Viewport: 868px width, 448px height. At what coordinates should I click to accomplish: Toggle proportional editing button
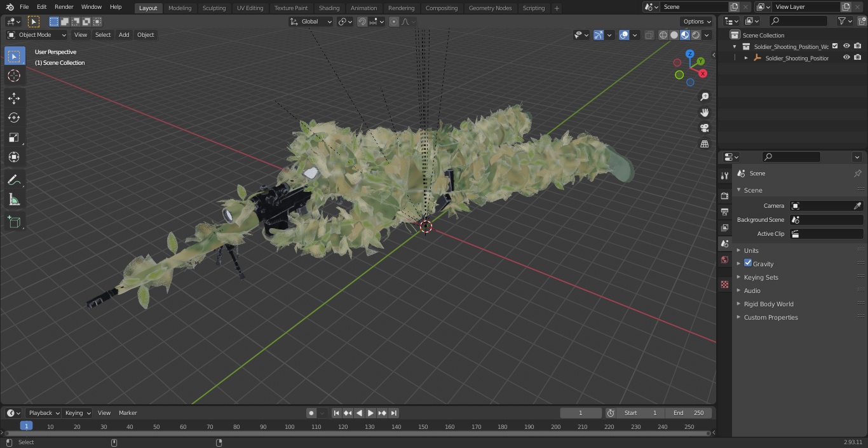point(394,22)
